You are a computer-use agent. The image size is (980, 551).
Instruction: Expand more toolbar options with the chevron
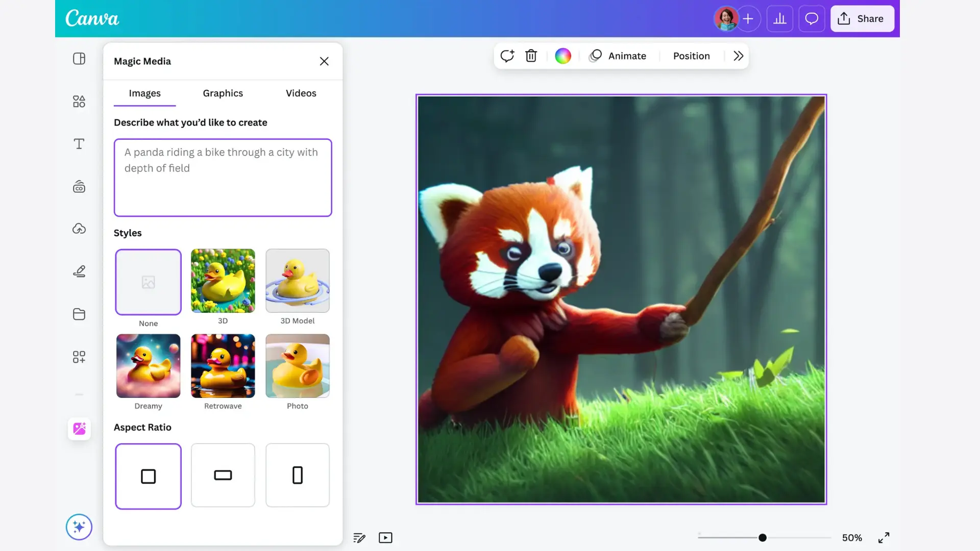pos(739,56)
